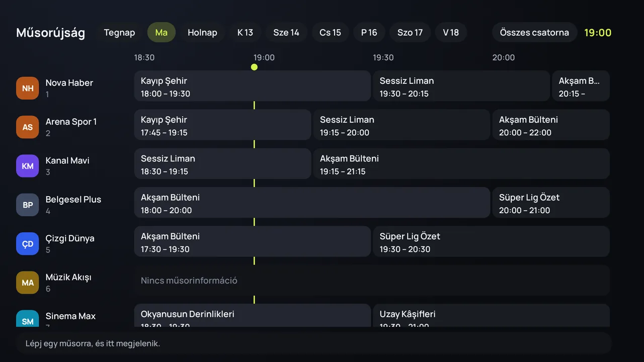Select Kayıp Şehir 17:45 – 19:15 program
This screenshot has width=644, height=362.
click(222, 125)
